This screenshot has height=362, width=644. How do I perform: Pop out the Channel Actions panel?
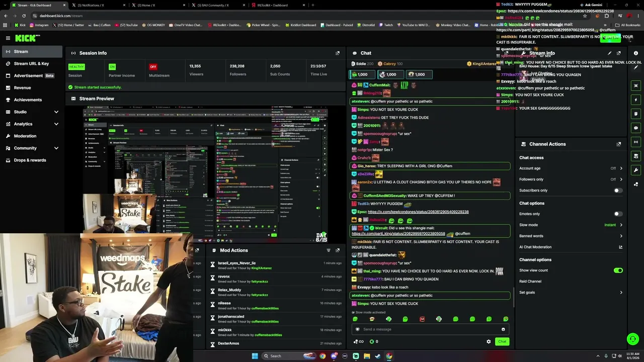point(619,144)
